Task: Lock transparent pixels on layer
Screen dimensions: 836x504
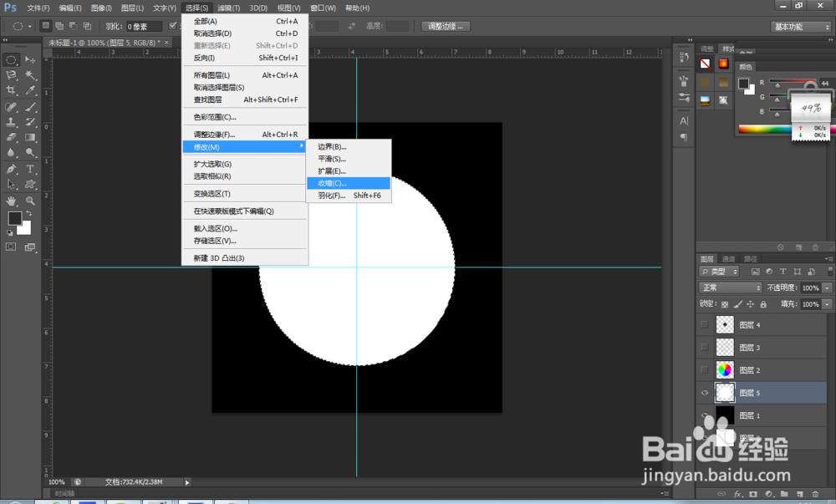Action: (725, 304)
